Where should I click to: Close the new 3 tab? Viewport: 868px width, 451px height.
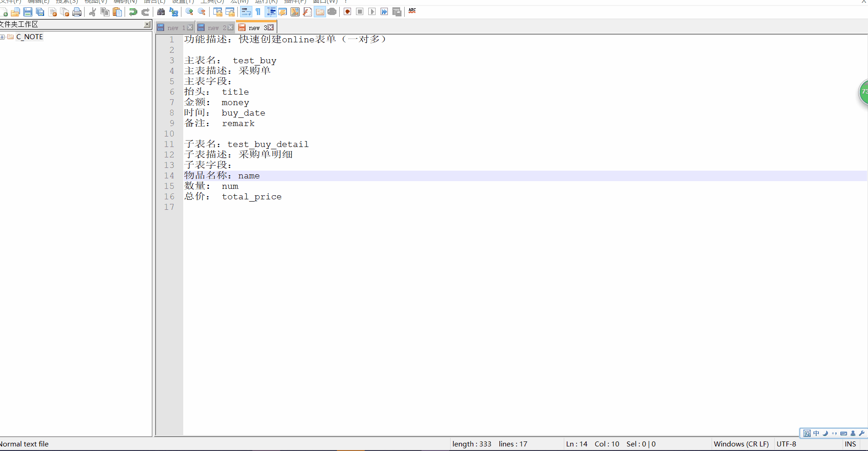click(271, 28)
